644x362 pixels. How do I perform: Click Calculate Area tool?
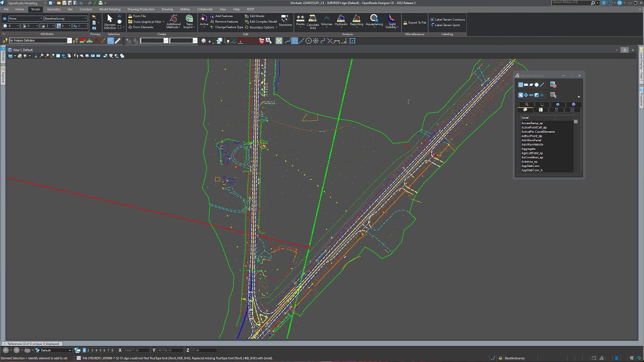click(x=312, y=22)
